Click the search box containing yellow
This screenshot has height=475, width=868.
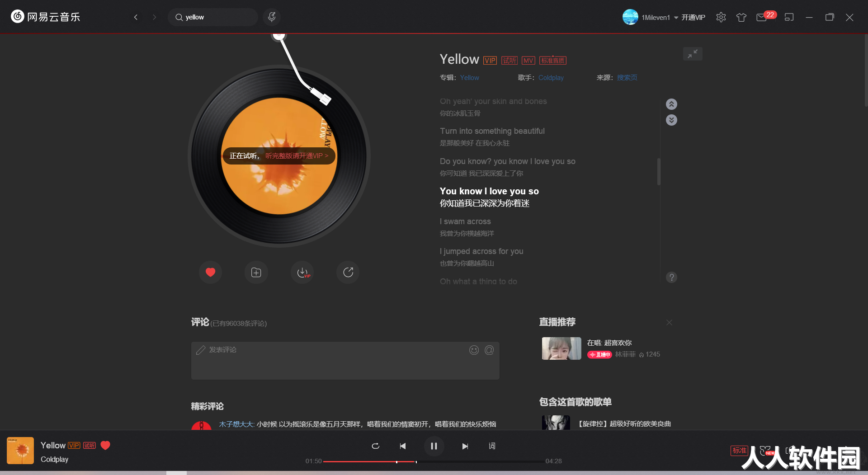pyautogui.click(x=213, y=17)
